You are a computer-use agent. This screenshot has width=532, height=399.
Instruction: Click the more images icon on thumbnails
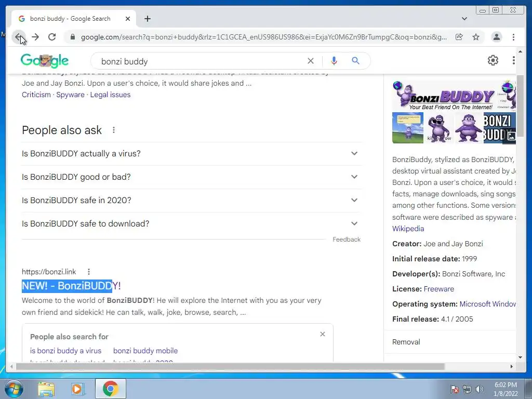[511, 136]
